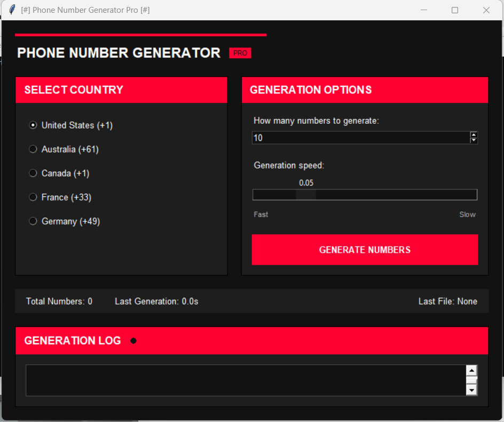The height and width of the screenshot is (422, 504).
Task: Click the feather app icon in title bar
Action: (x=12, y=10)
